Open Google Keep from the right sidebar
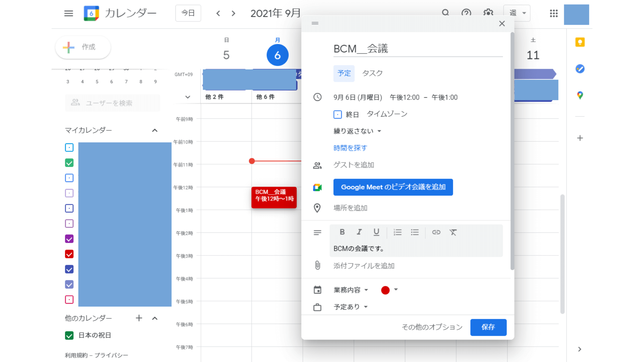This screenshot has width=644, height=362. coord(579,42)
